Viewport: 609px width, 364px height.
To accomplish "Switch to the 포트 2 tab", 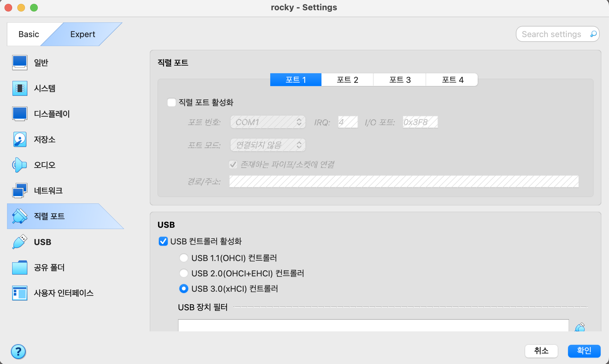I will tap(347, 80).
